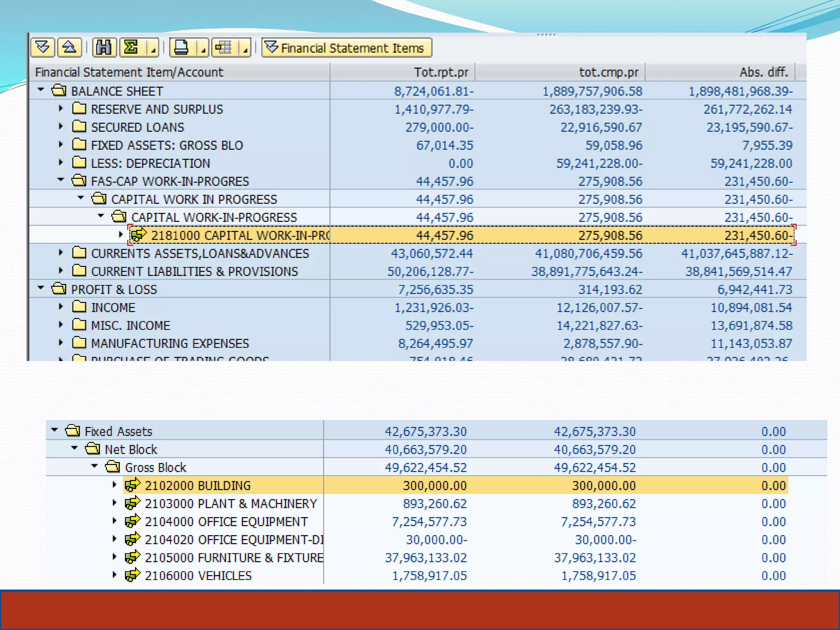The width and height of the screenshot is (840, 630).
Task: Click the Print icon in toolbar
Action: [x=181, y=48]
